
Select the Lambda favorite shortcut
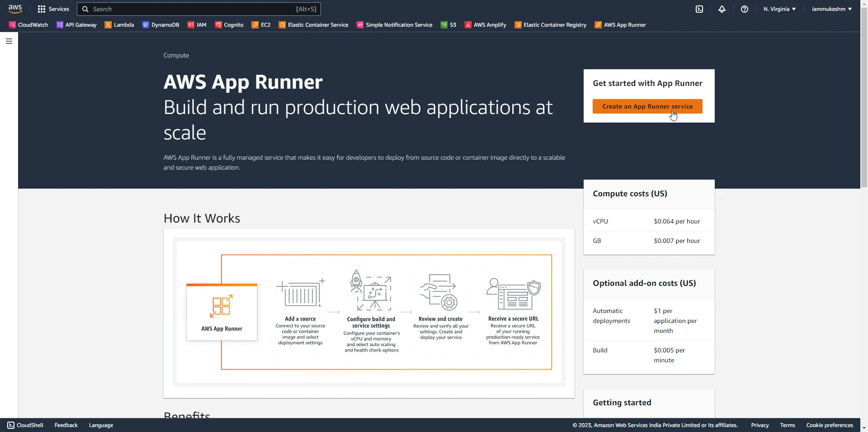(x=119, y=25)
